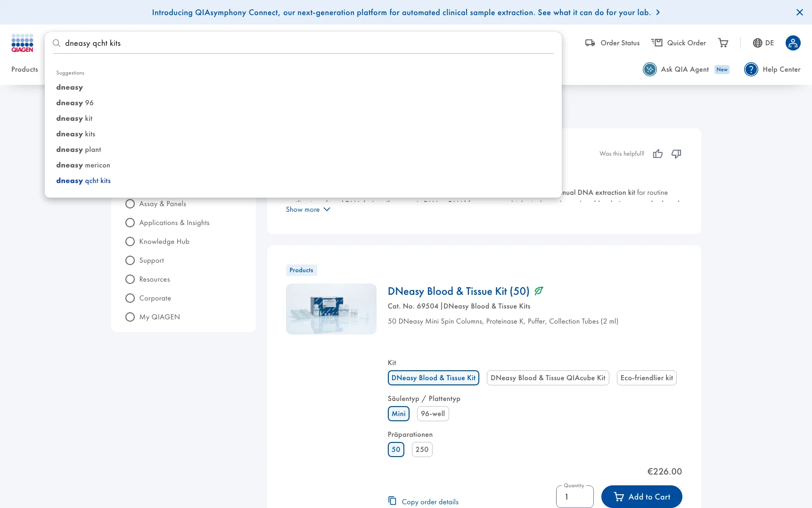
Task: Click the copy order details icon
Action: pos(392,500)
